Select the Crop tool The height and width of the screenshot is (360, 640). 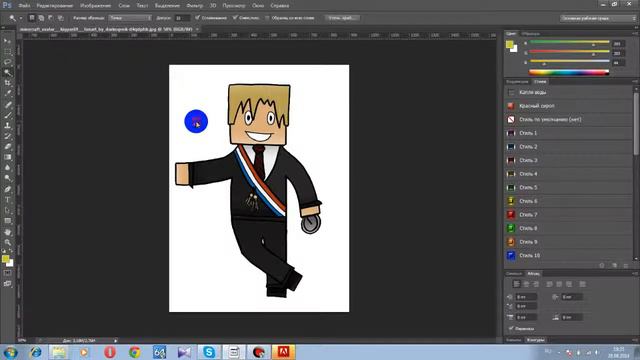pyautogui.click(x=7, y=83)
